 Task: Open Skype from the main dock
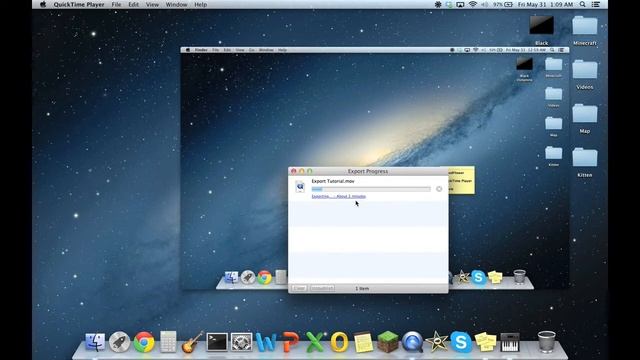coord(461,342)
